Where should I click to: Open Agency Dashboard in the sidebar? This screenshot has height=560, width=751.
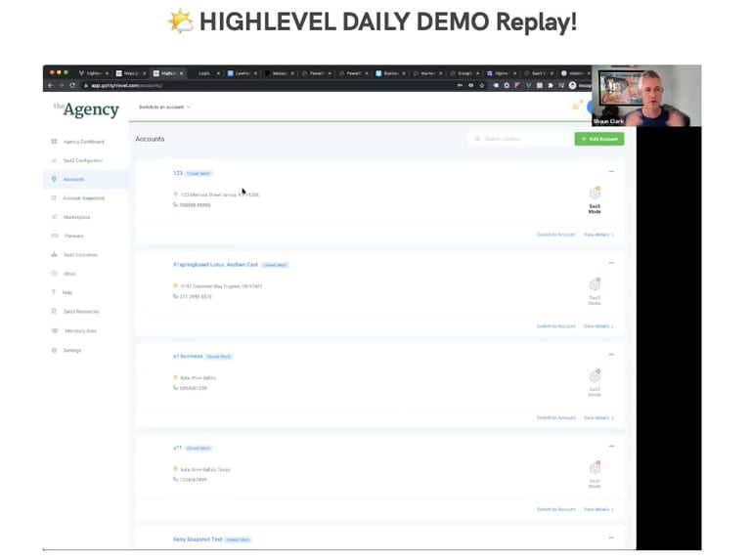pyautogui.click(x=83, y=142)
